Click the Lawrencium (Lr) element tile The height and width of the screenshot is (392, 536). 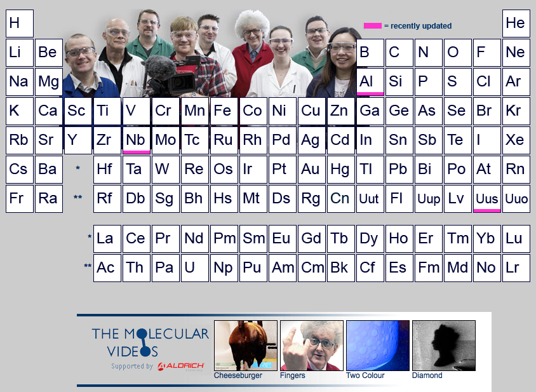(x=516, y=267)
